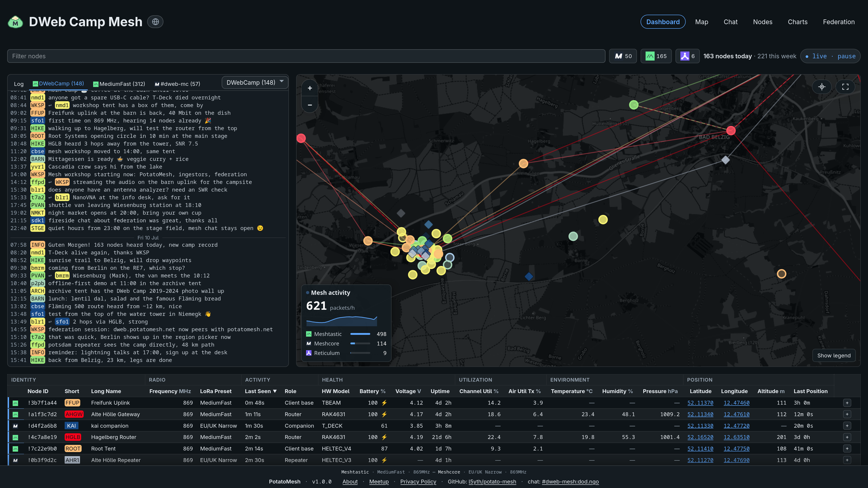Expand row for kai companion node
This screenshot has width=868, height=488.
click(x=847, y=426)
